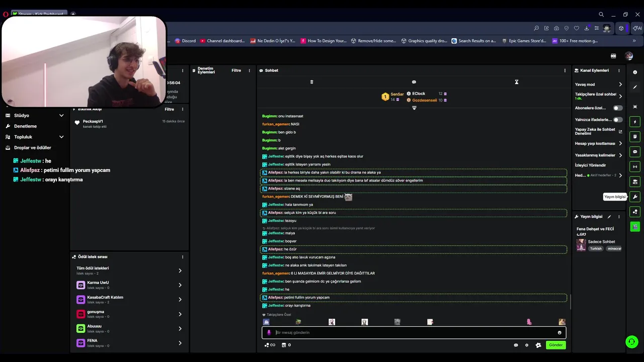Image resolution: width=644 pixels, height=362 pixels.
Task: Expand Hesap yaşı kısıtlaması settings
Action: 620,143
